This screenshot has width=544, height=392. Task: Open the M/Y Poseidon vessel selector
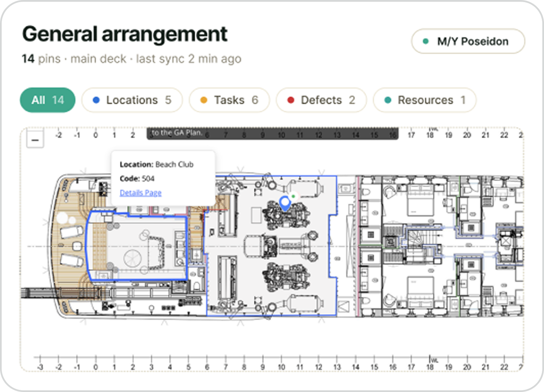[x=468, y=41]
